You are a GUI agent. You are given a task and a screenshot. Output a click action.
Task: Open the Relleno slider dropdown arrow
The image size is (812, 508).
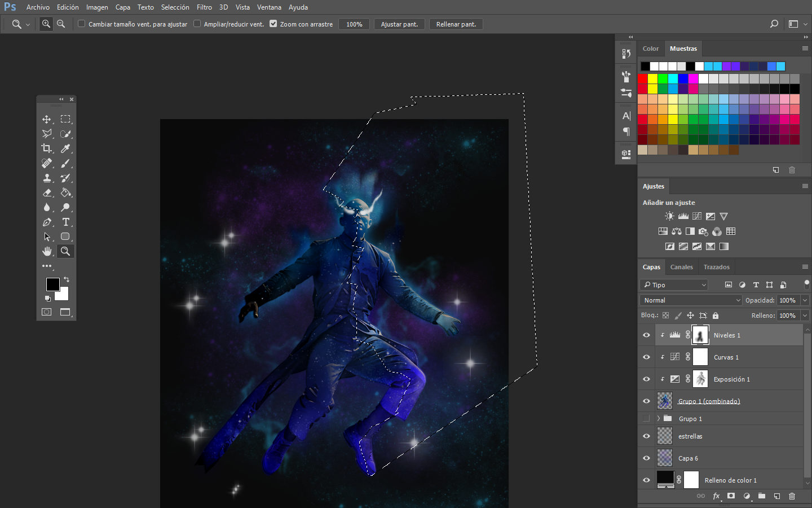(x=805, y=316)
